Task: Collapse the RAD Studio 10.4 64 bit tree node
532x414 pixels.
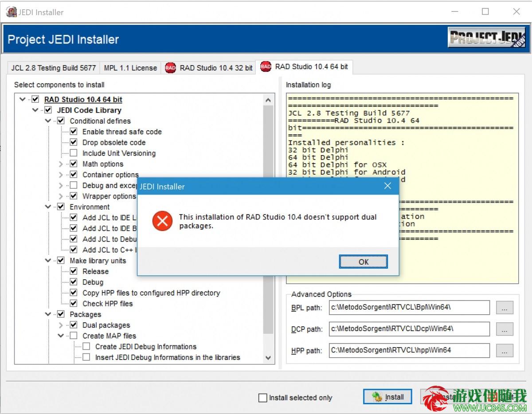Action: coord(23,99)
